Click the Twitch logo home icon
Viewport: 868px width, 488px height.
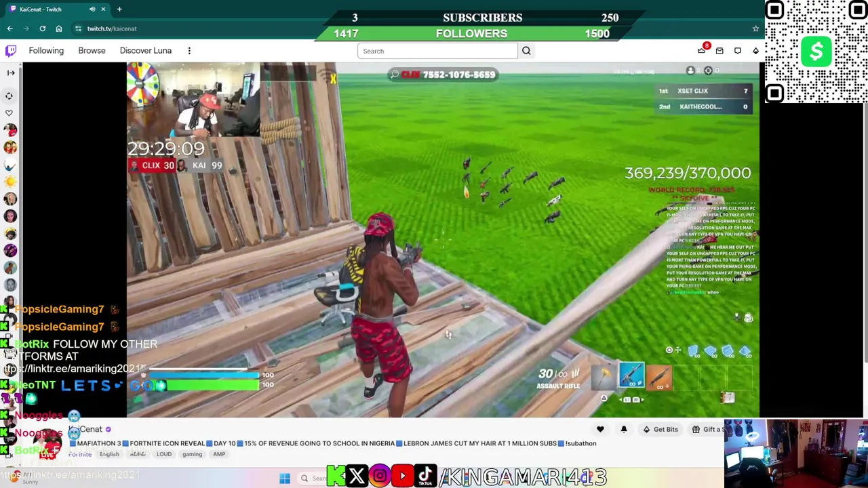(11, 51)
